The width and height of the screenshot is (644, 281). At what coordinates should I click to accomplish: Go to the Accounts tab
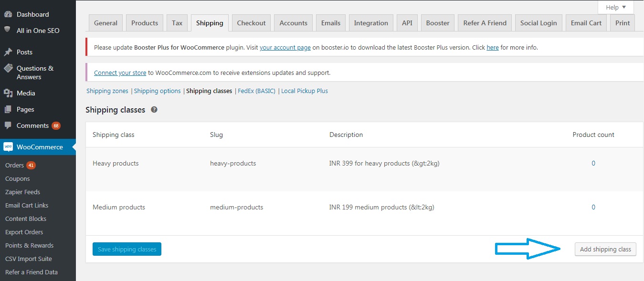pos(294,23)
